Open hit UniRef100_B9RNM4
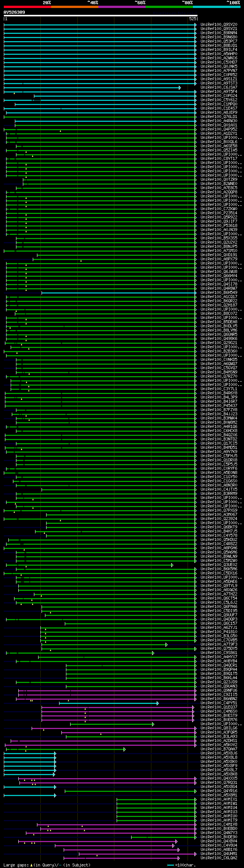Image resolution: width=244 pixels, height=868 pixels. tap(219, 33)
